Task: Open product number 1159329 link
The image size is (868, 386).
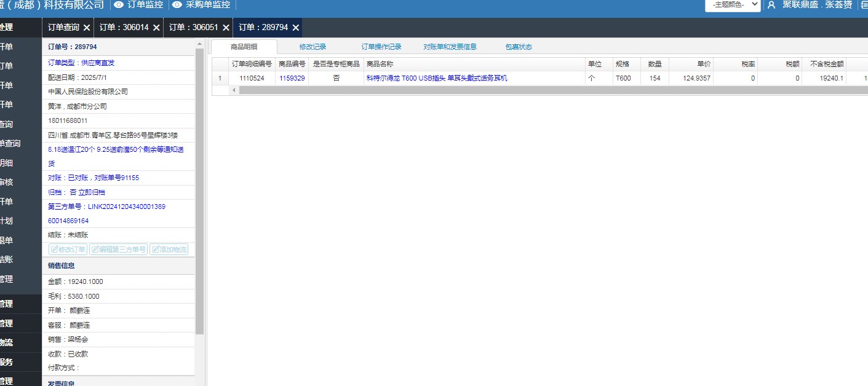Action: pos(292,78)
